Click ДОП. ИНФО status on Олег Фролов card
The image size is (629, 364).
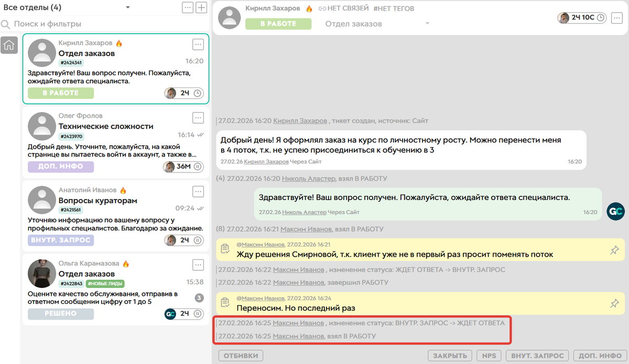61,167
